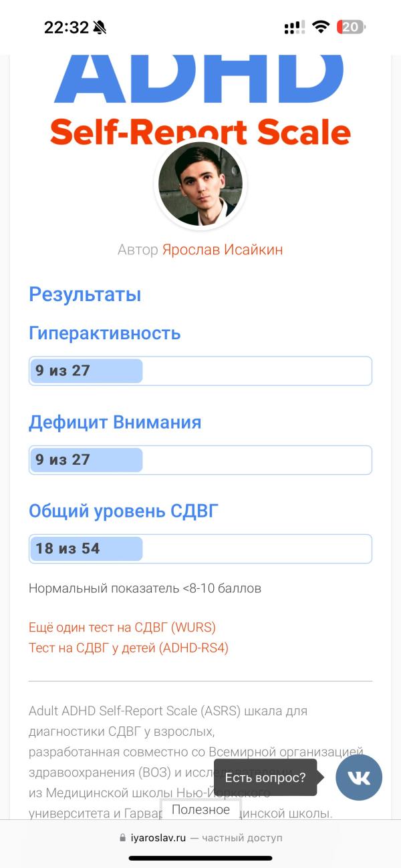
Task: Tap the ADHD Self-Report Scale banner
Action: coord(200,101)
